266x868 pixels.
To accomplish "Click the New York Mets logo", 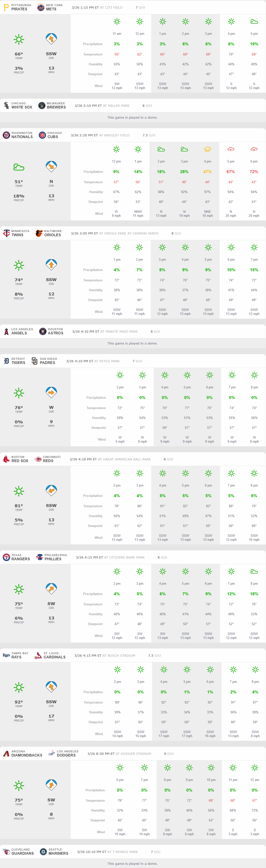I will (41, 7).
